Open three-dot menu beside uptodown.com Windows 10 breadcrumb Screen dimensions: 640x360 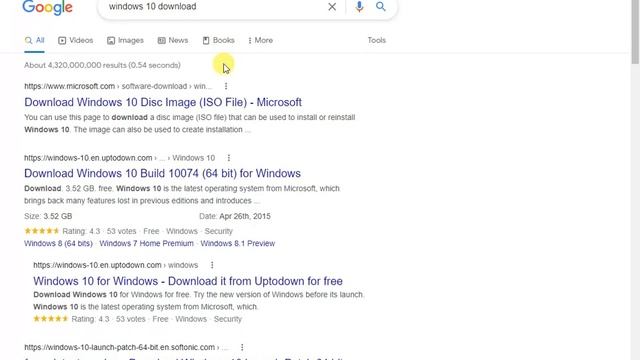click(229, 158)
